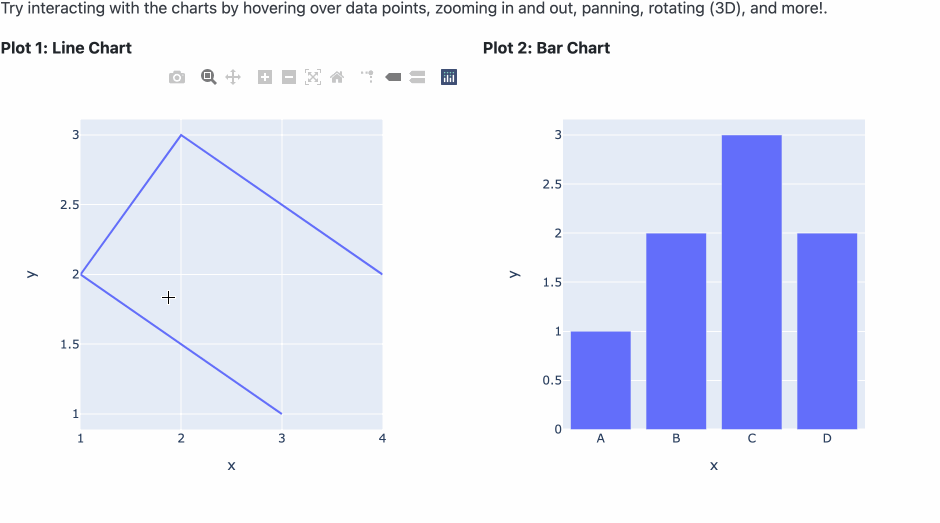Download plot as PNG camera icon
The height and width of the screenshot is (523, 940).
(x=177, y=77)
